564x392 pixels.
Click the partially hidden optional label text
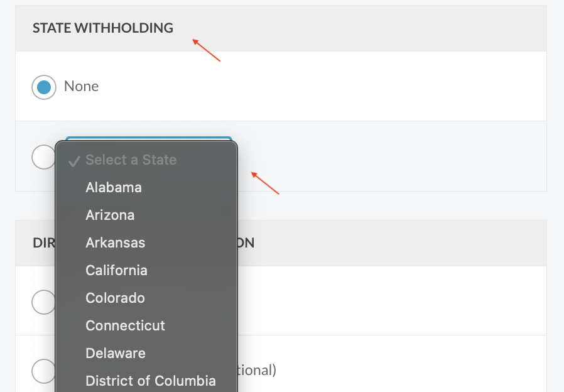(x=257, y=370)
